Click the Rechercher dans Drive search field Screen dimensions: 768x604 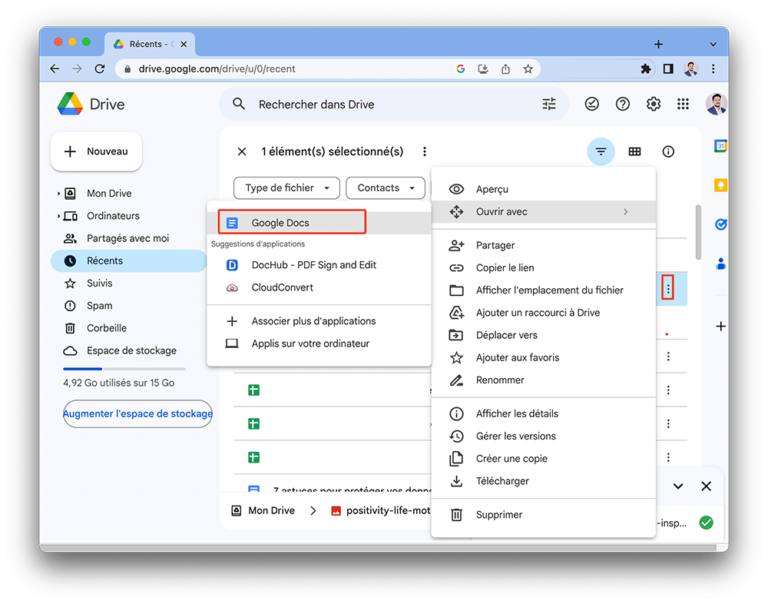tap(390, 104)
